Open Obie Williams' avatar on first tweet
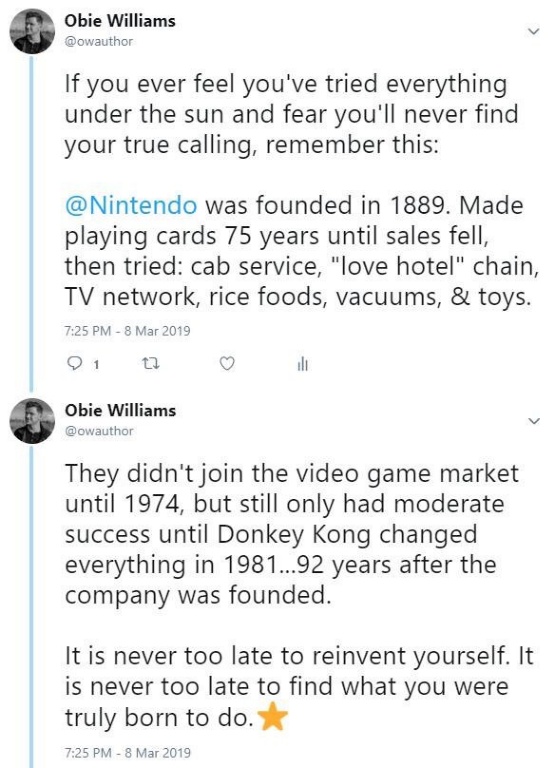Viewport: 555px width, 768px height. pos(32,31)
